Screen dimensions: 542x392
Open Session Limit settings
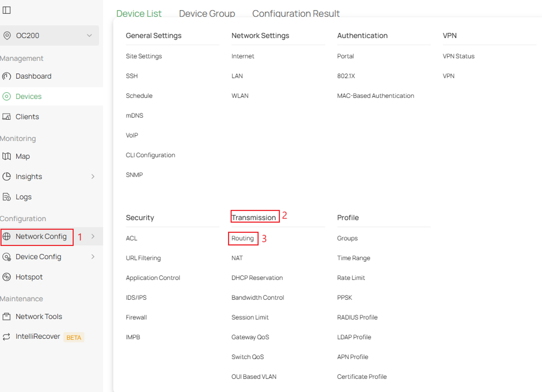(250, 317)
